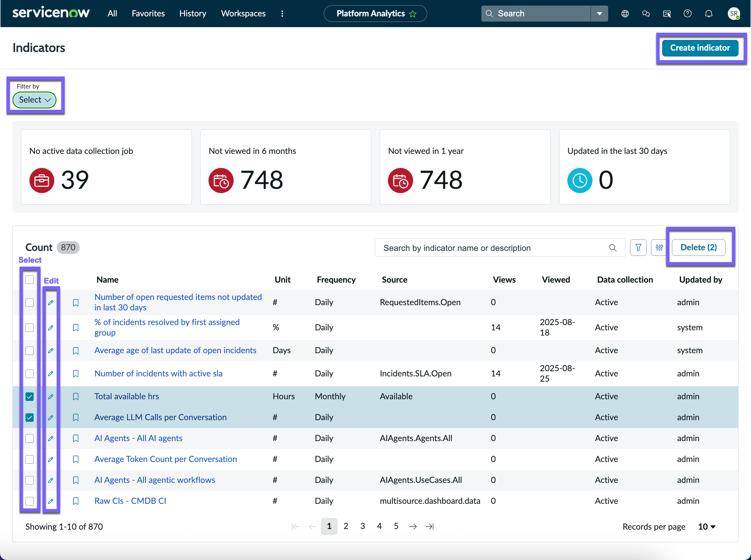Bookmark Average Token Count per Conversation
Image resolution: width=751 pixels, height=560 pixels.
coord(75,459)
